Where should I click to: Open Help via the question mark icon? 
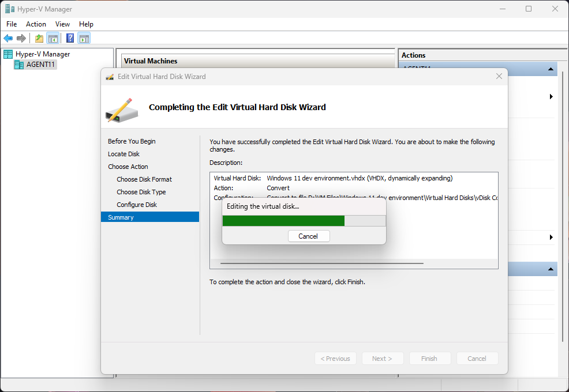coord(70,39)
